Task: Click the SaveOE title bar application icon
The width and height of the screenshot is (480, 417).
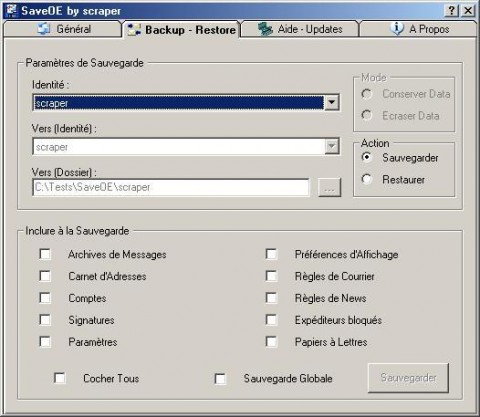Action: pos(12,10)
